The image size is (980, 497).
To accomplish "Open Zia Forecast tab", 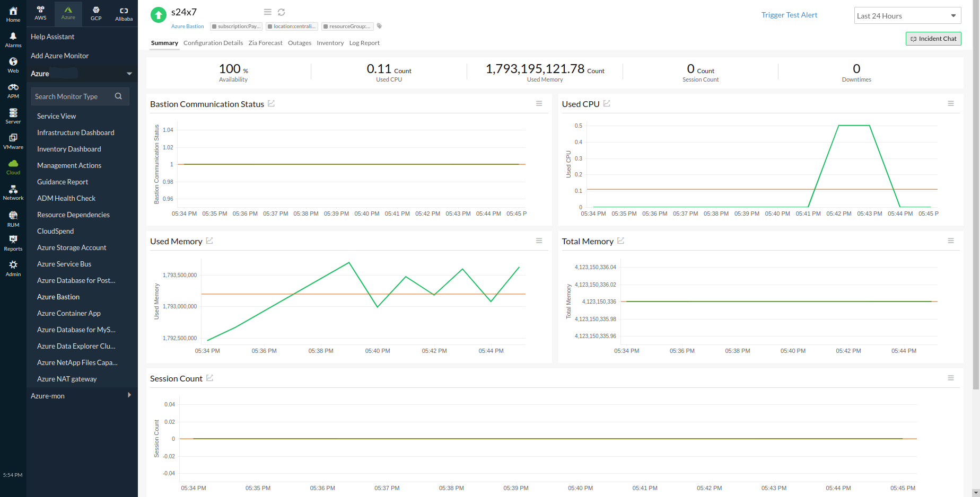I will [265, 43].
